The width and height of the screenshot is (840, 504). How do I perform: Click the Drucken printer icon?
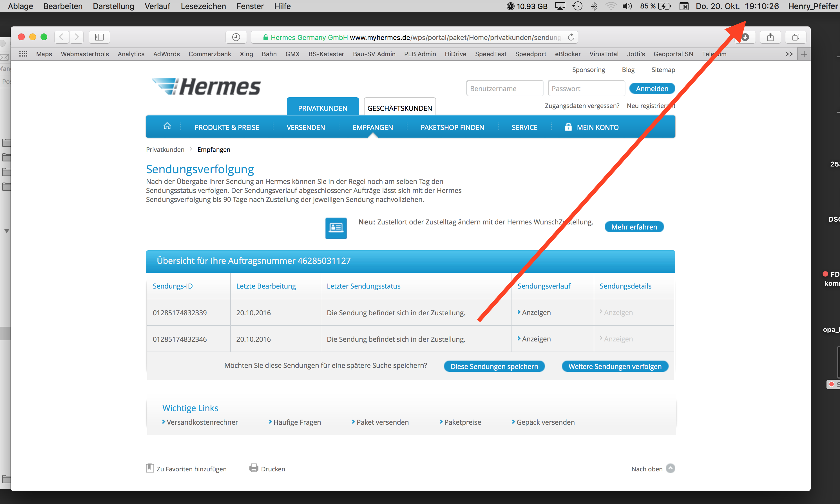[254, 468]
